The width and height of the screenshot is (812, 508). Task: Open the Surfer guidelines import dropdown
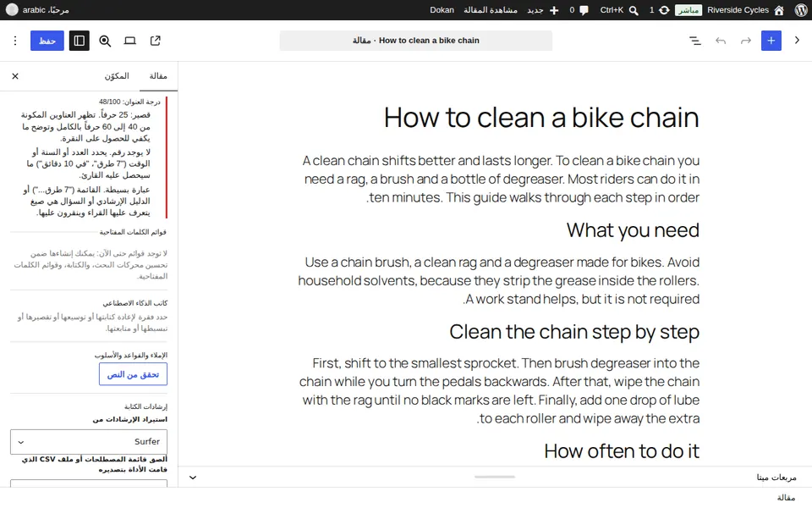pyautogui.click(x=89, y=442)
